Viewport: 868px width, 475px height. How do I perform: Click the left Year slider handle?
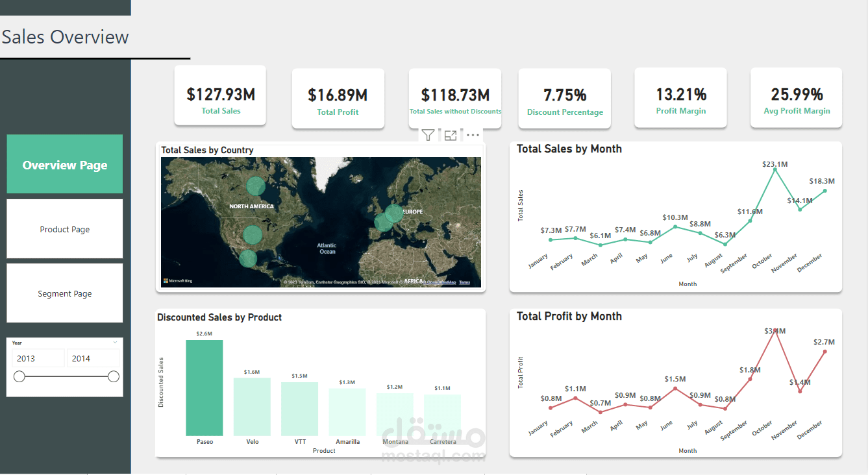click(x=19, y=376)
